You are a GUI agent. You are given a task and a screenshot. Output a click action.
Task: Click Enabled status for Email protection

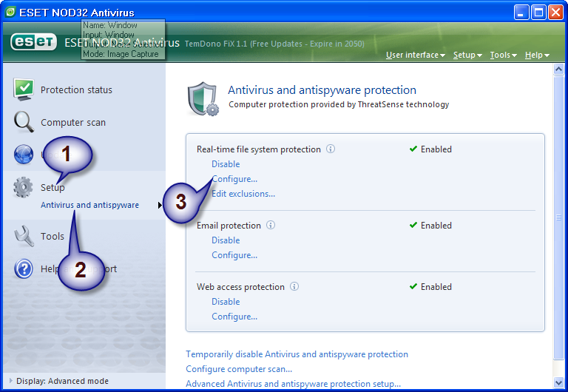tap(430, 226)
